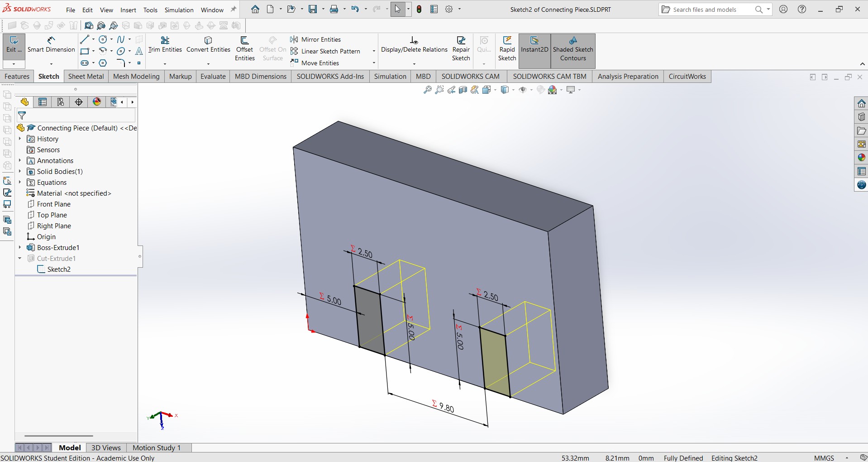Screen dimensions: 868x462
Task: Click the Rebuild traffic light icon
Action: [419, 9]
